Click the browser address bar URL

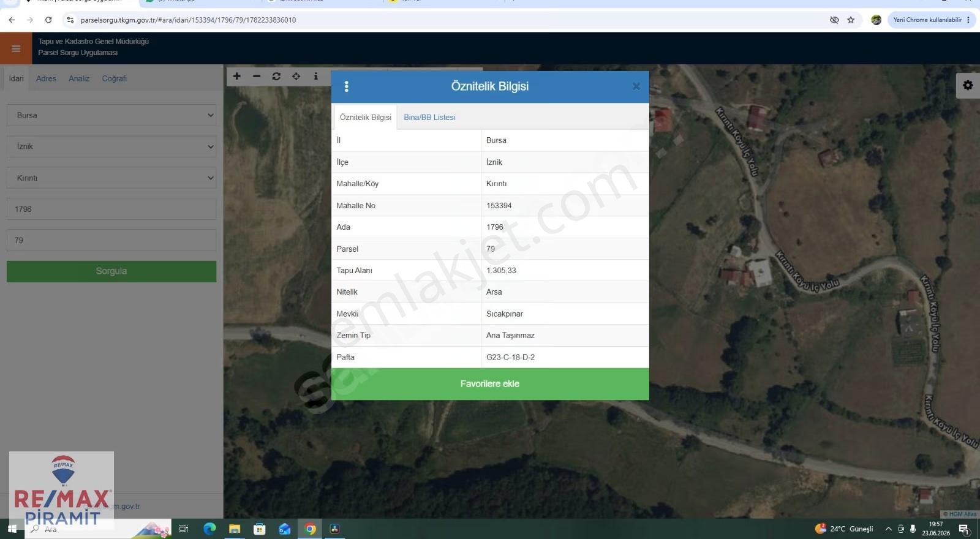(188, 20)
